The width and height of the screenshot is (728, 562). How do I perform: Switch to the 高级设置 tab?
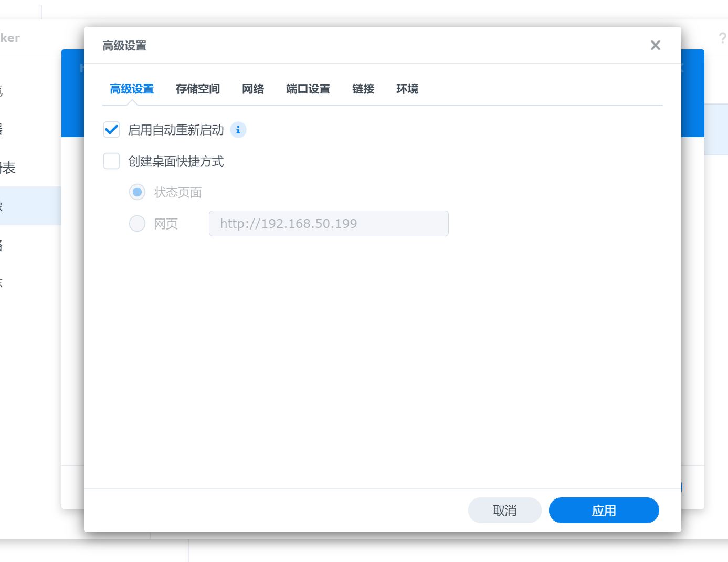[132, 89]
